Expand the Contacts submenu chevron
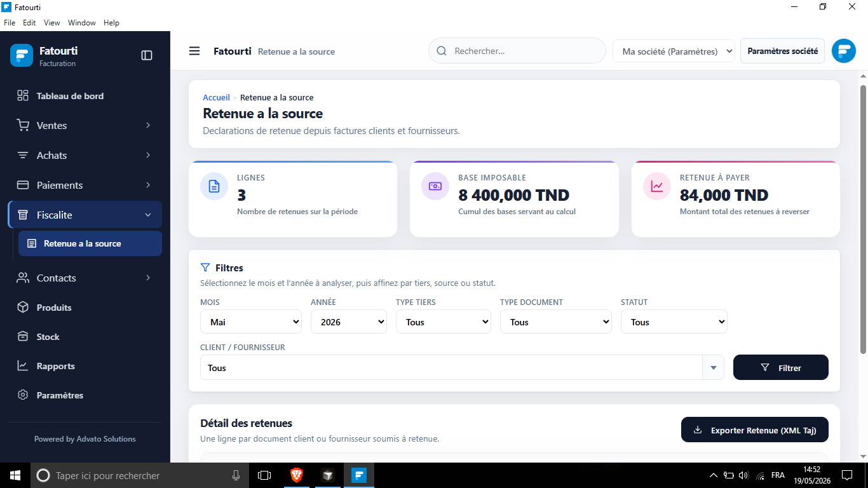 (148, 278)
